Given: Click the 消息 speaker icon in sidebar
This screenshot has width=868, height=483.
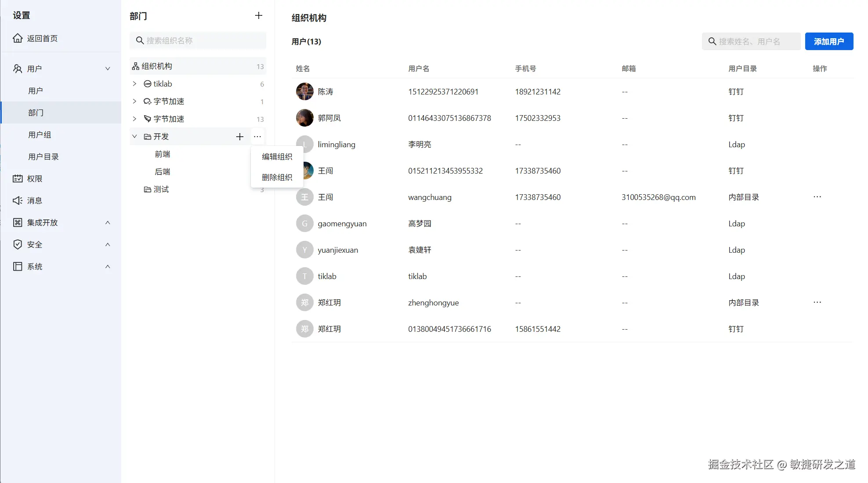Looking at the screenshot, I should 18,200.
